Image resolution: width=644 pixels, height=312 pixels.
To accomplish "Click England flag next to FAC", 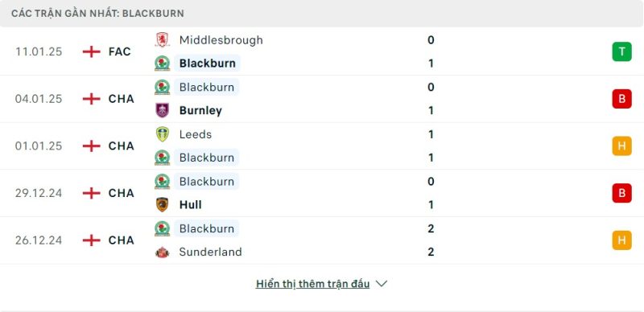I will pyautogui.click(x=91, y=51).
